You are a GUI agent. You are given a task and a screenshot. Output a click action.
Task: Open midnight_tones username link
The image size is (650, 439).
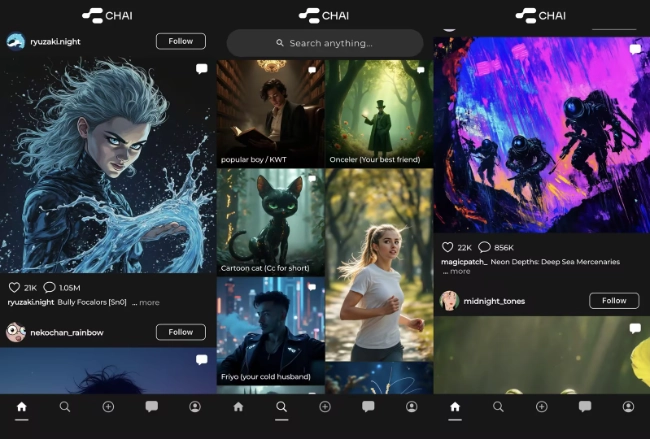[x=494, y=301]
